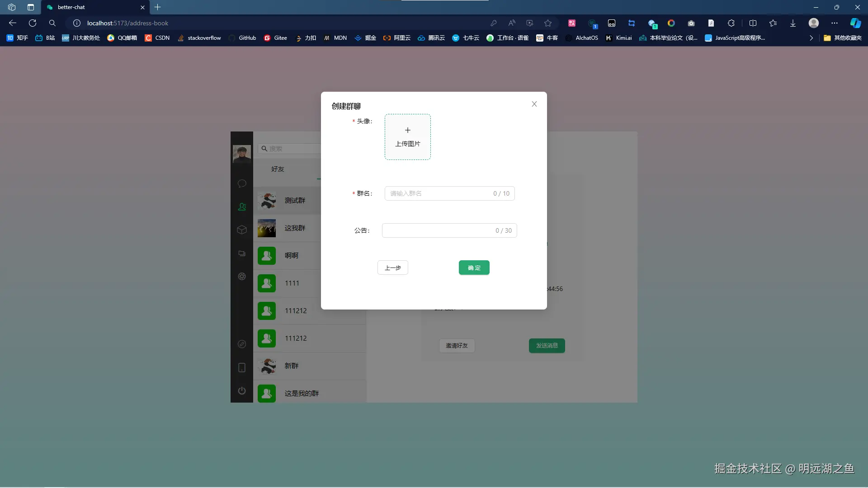The width and height of the screenshot is (868, 488).
Task: Click the 上传图片 upload image area
Action: (x=407, y=137)
